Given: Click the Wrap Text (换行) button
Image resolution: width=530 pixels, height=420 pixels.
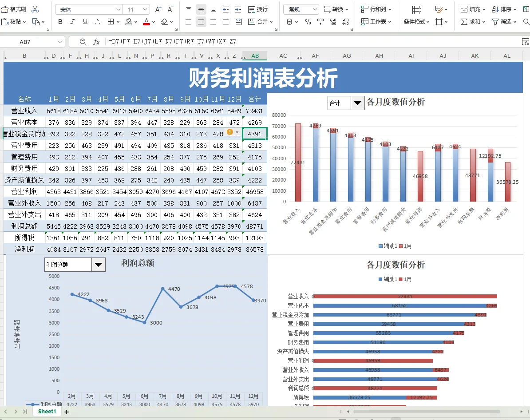Looking at the screenshot, I should [x=257, y=9].
